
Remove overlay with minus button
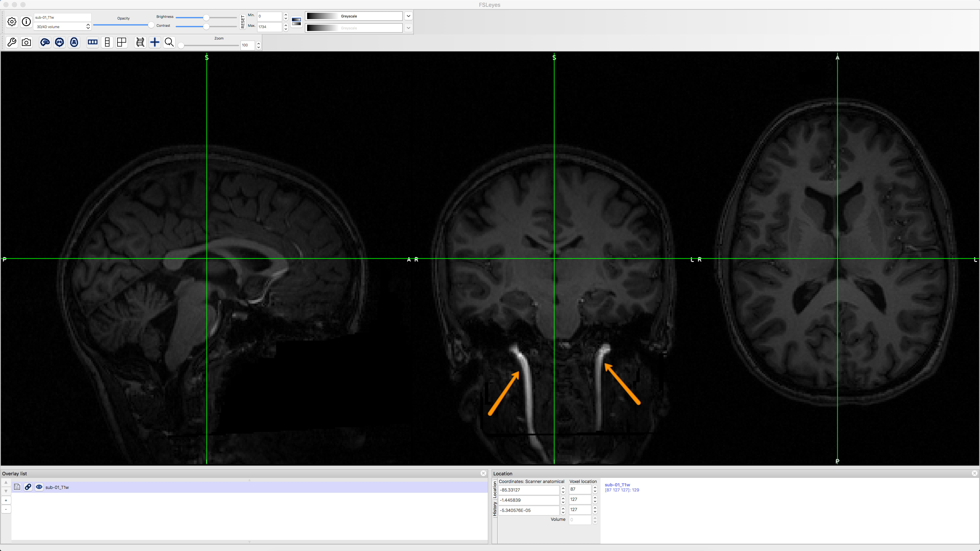(6, 509)
